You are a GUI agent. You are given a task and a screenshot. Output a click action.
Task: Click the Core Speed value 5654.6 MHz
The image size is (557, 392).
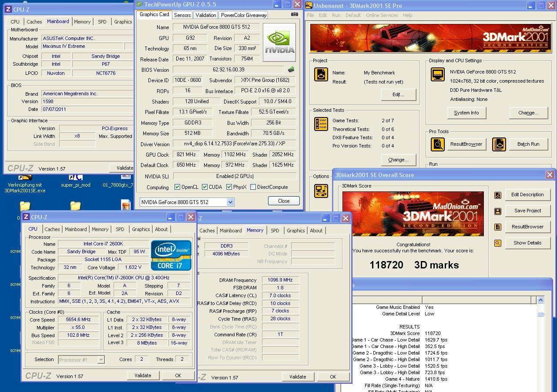point(78,320)
